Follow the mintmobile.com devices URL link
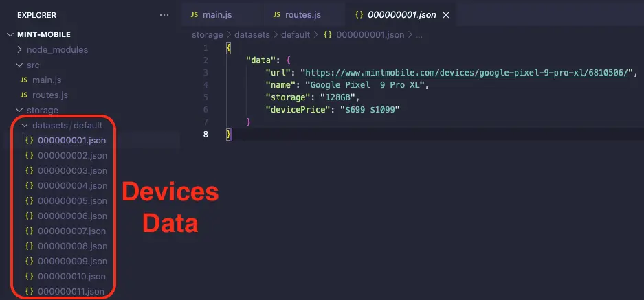Image resolution: width=644 pixels, height=300 pixels. tap(467, 73)
